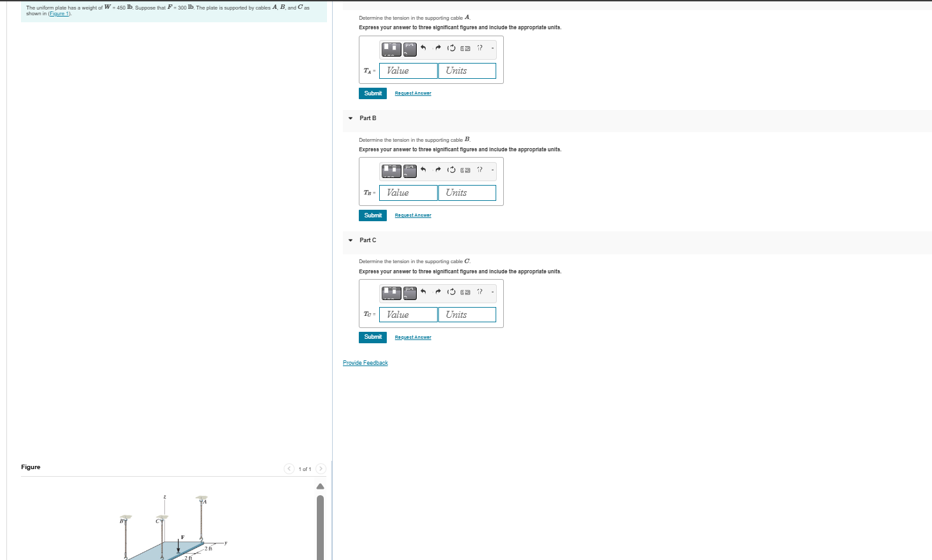This screenshot has height=560, width=932.
Task: Submit the answer for Part B
Action: [373, 215]
